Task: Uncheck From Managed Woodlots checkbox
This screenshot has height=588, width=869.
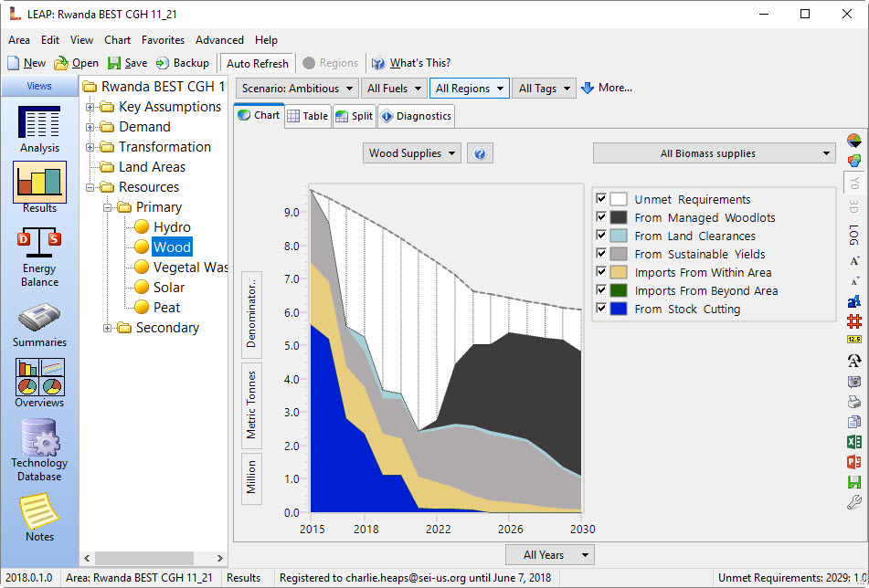Action: click(601, 216)
